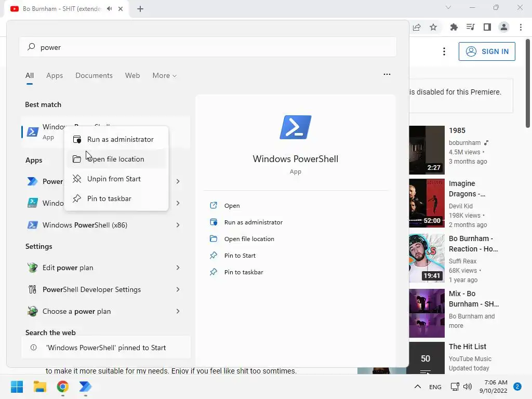This screenshot has height=399, width=532.
Task: Open a new Chrome tab
Action: pos(140,9)
